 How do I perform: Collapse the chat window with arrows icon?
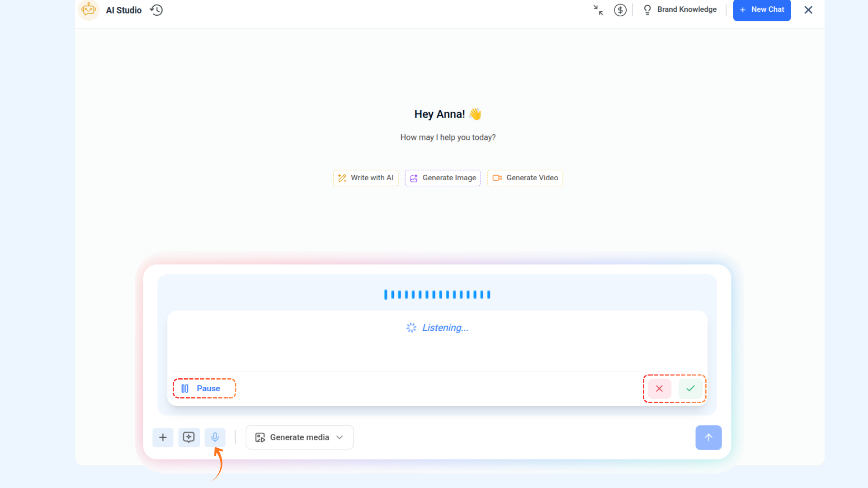598,10
